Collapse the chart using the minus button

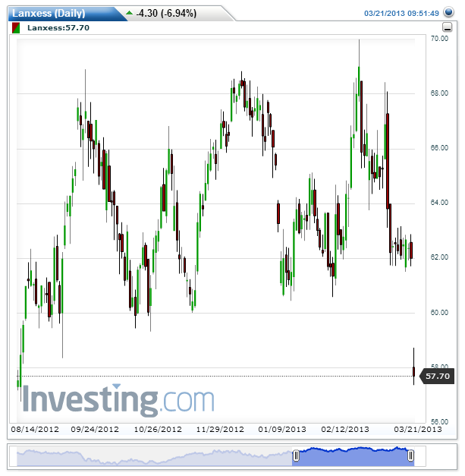click(x=448, y=27)
